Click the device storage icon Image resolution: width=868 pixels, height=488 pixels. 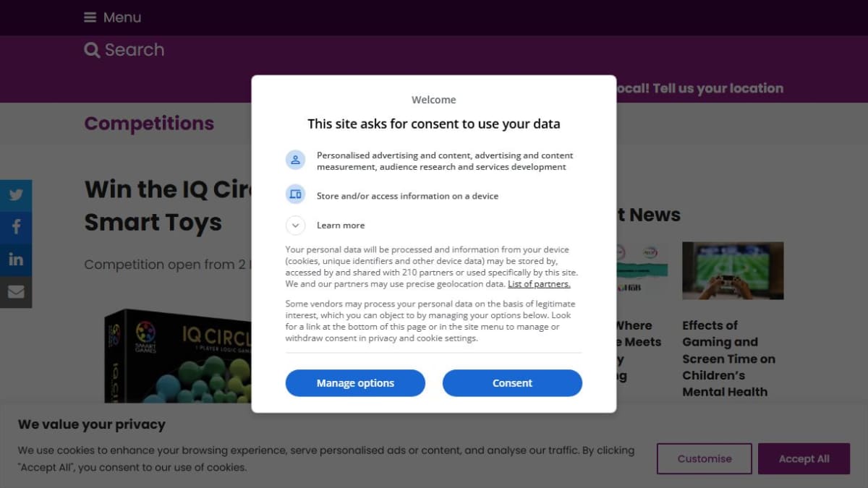pyautogui.click(x=295, y=194)
